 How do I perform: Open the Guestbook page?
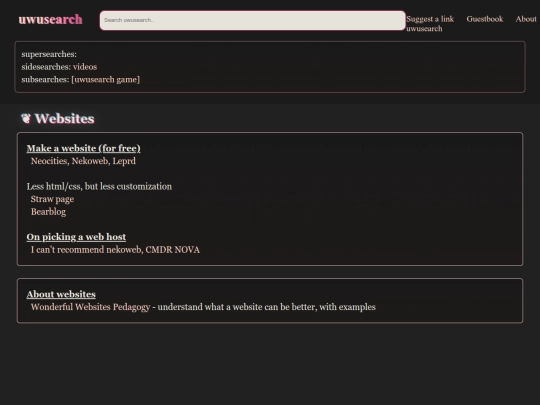click(485, 19)
